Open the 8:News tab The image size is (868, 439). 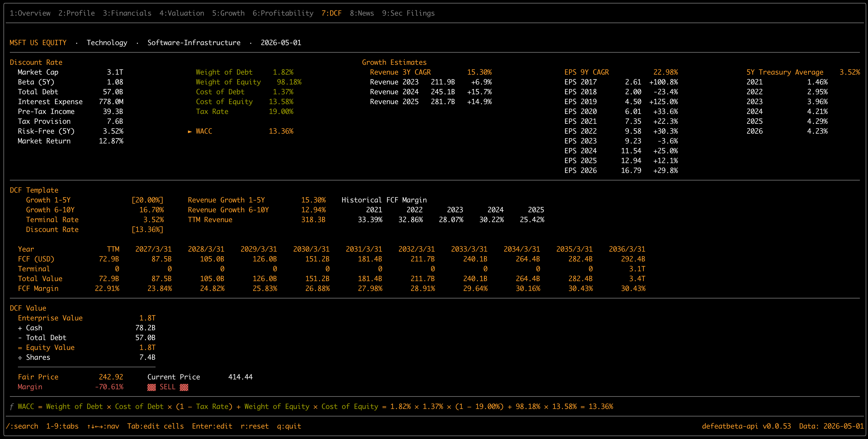tap(361, 13)
